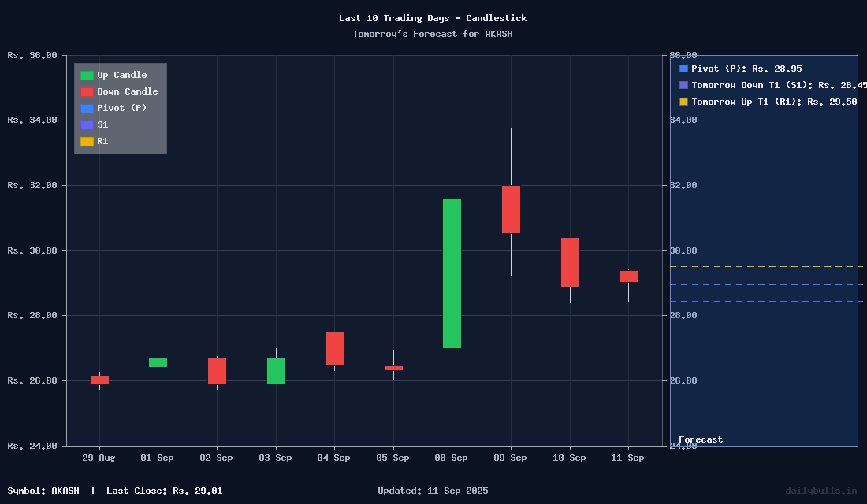Click the 'Rs. 28.00' left axis label
The width and height of the screenshot is (867, 504).
tap(32, 315)
